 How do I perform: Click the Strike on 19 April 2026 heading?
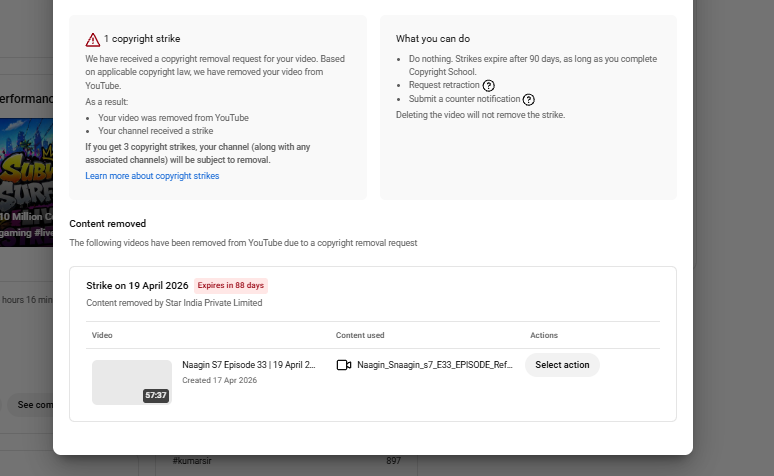pyautogui.click(x=137, y=285)
